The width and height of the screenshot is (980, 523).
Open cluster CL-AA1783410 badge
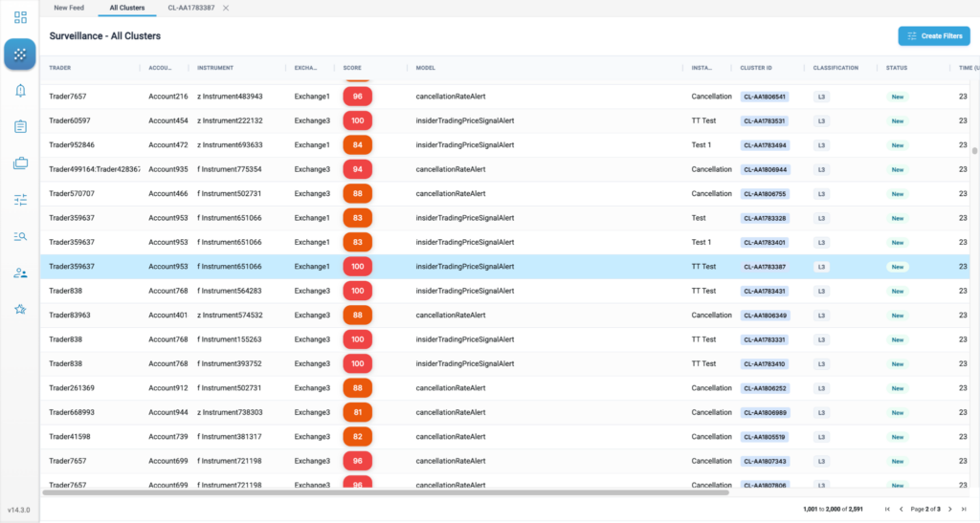765,364
